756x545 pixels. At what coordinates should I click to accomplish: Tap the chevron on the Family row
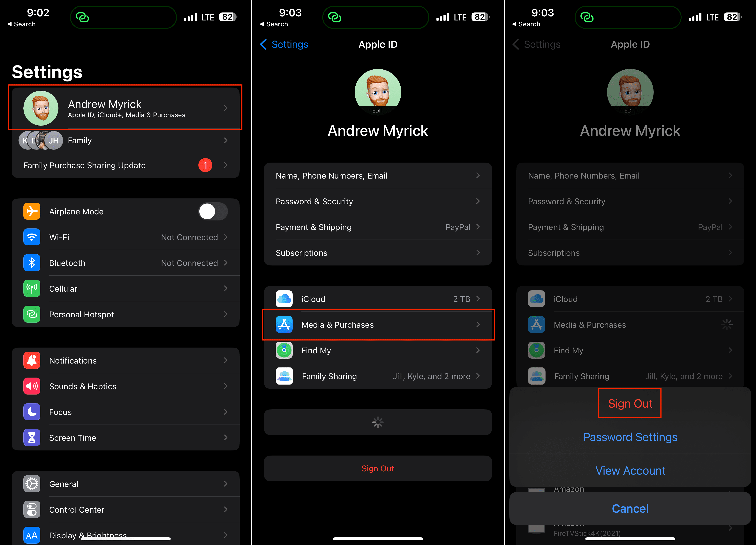click(x=226, y=140)
